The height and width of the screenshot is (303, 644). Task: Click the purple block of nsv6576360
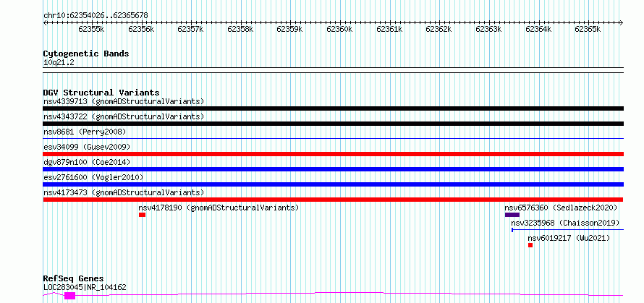pos(512,215)
